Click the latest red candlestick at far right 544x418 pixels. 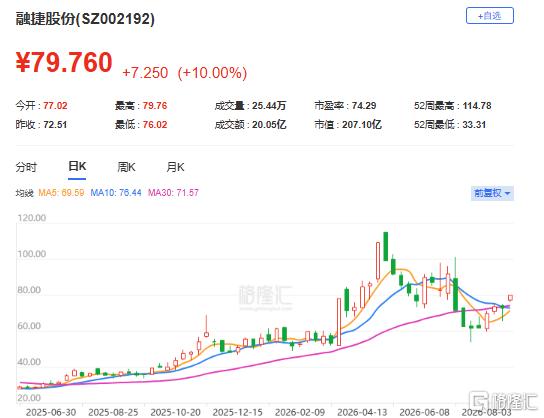pyautogui.click(x=510, y=298)
